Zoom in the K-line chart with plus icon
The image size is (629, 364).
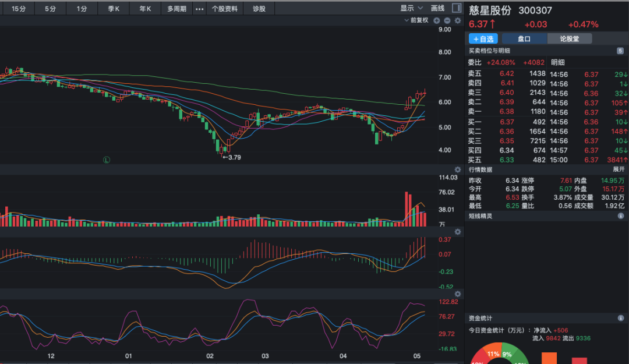click(437, 20)
